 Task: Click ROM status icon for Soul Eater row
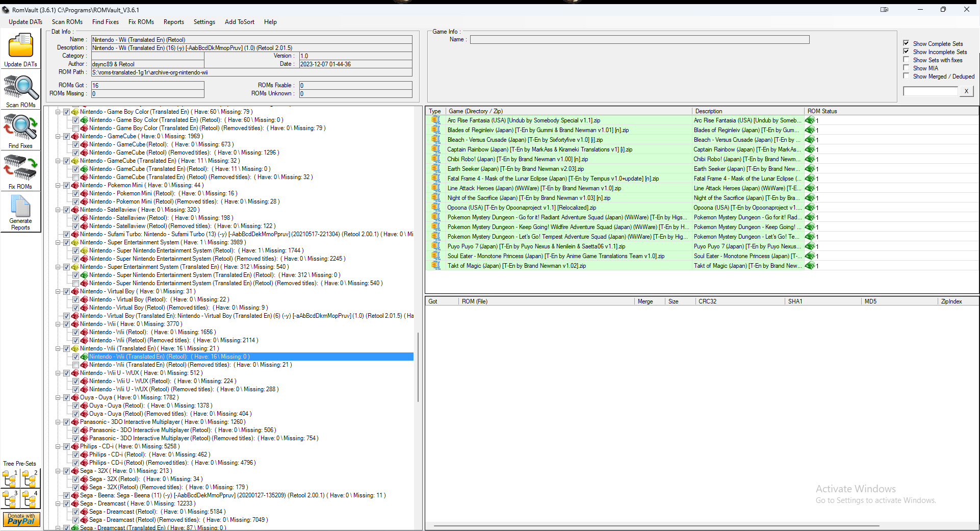[810, 256]
